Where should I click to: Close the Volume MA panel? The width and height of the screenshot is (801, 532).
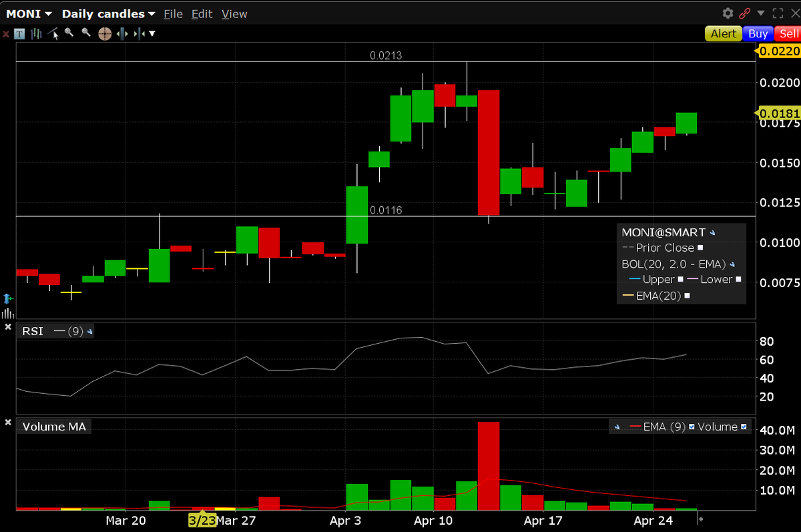(7, 423)
